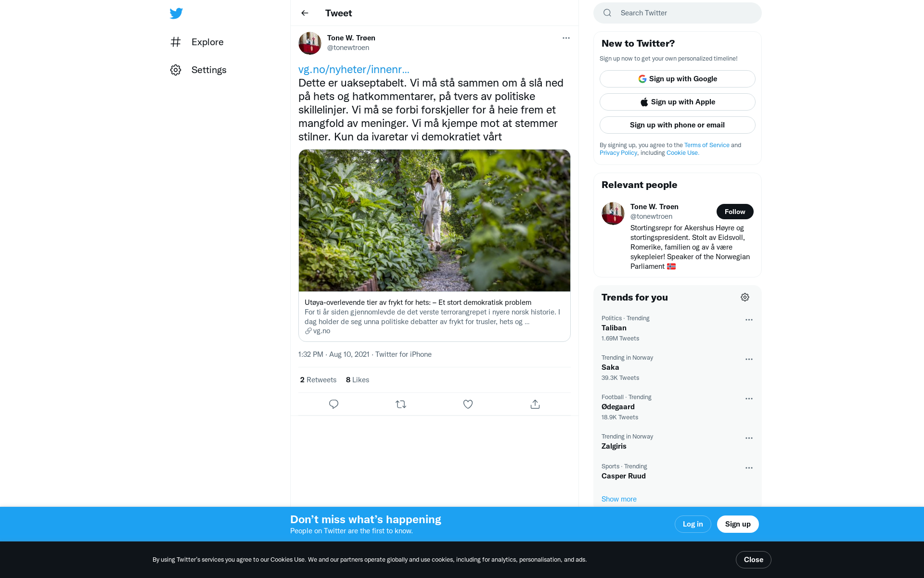The height and width of the screenshot is (578, 924).
Task: Open the tweet's more options menu
Action: pos(566,38)
